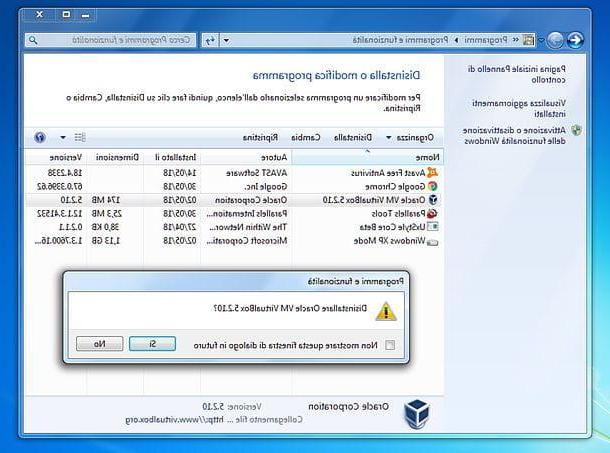This screenshot has width=610, height=453.
Task: Click the Cerca Programmi e funzionalità search field
Action: click(x=110, y=40)
